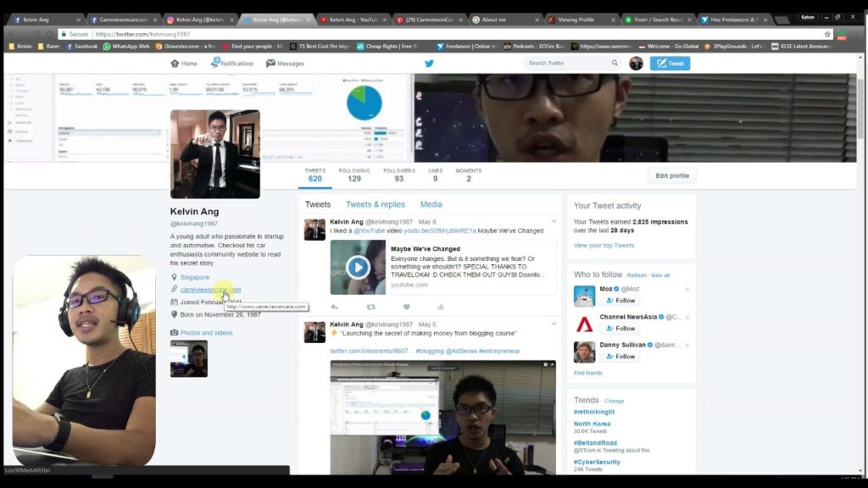Expand second tweet options chevron
This screenshot has height=488, width=868.
click(x=554, y=324)
